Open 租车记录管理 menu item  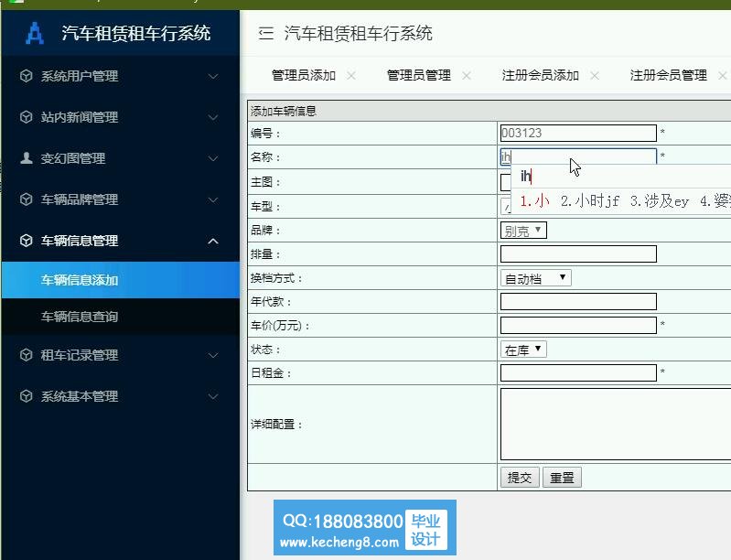(x=121, y=355)
